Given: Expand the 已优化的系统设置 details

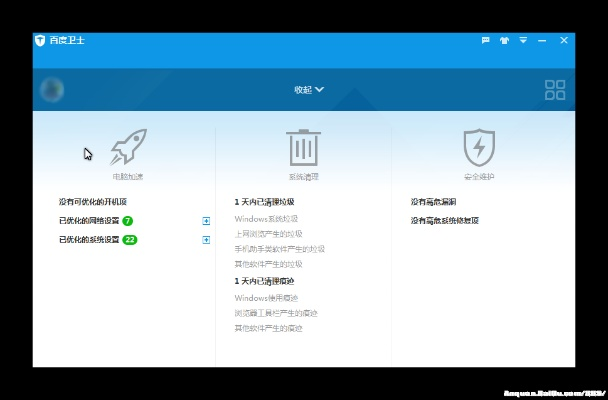Looking at the screenshot, I should click(x=206, y=240).
